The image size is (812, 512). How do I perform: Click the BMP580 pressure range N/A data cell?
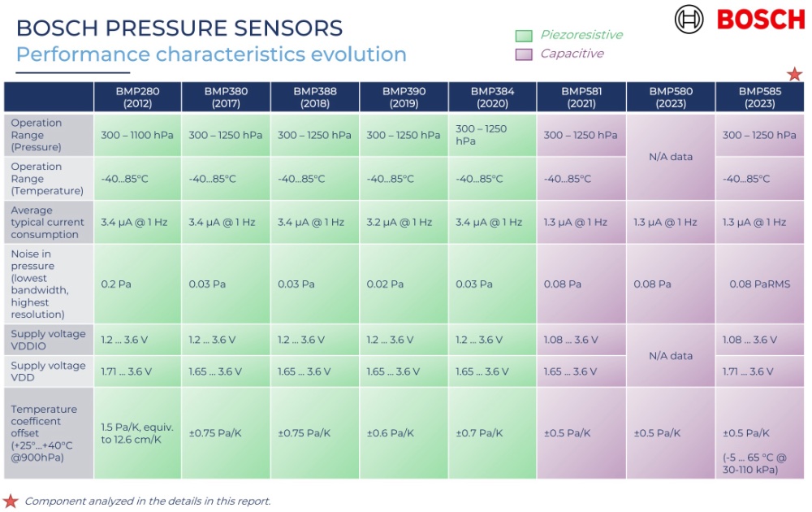coord(671,157)
